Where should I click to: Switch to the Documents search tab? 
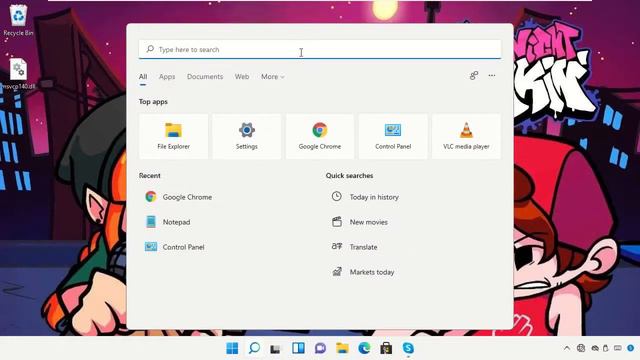coord(205,77)
